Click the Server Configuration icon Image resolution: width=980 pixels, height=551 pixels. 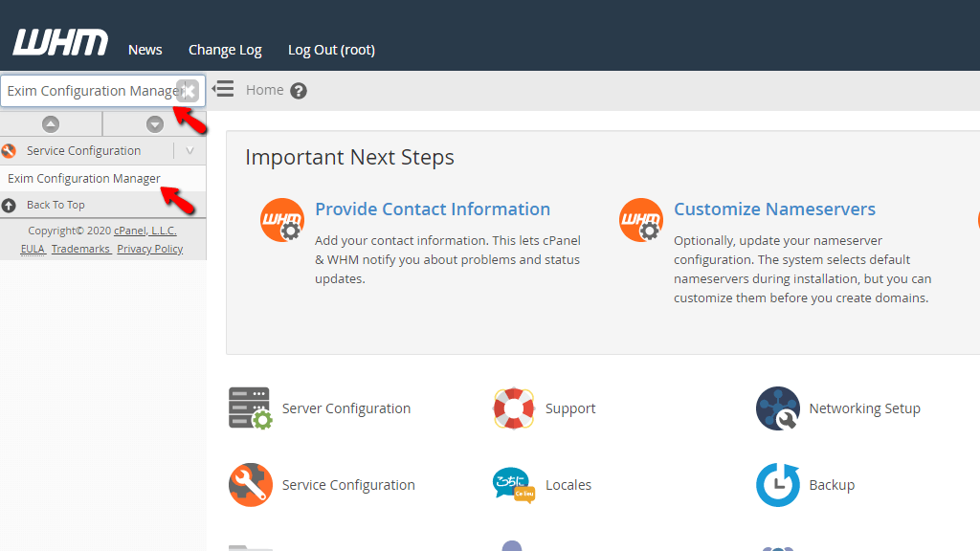point(250,408)
